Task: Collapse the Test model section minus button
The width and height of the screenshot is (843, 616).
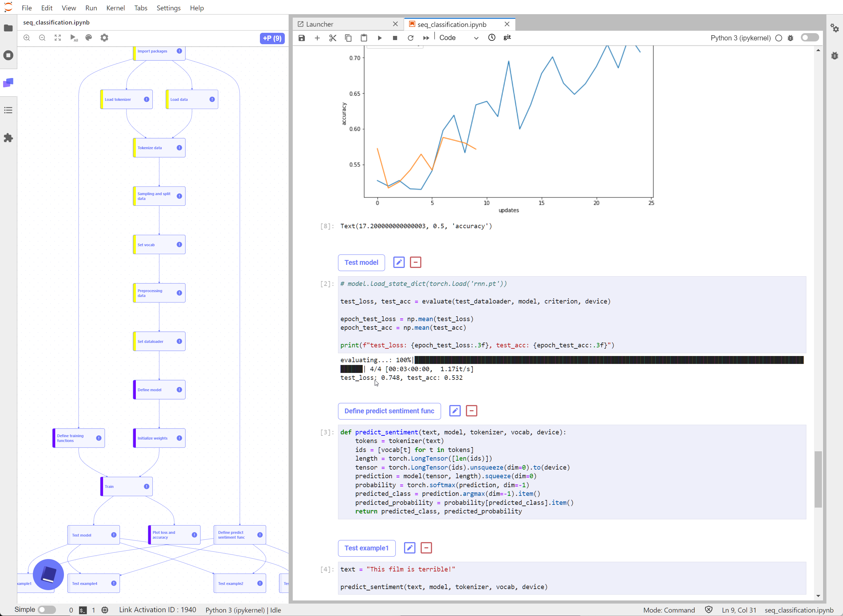Action: click(415, 262)
